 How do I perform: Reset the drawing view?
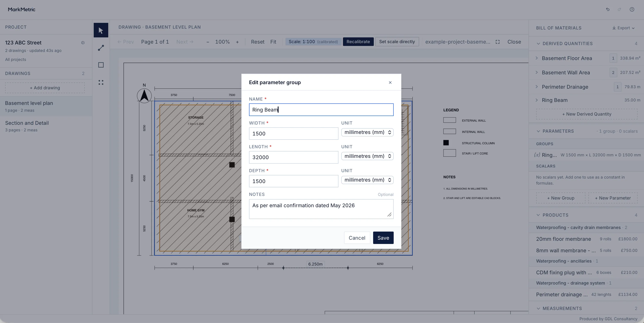tap(258, 42)
